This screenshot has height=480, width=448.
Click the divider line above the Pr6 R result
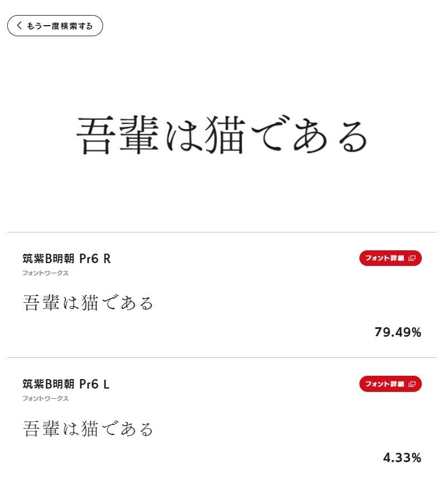click(x=222, y=232)
